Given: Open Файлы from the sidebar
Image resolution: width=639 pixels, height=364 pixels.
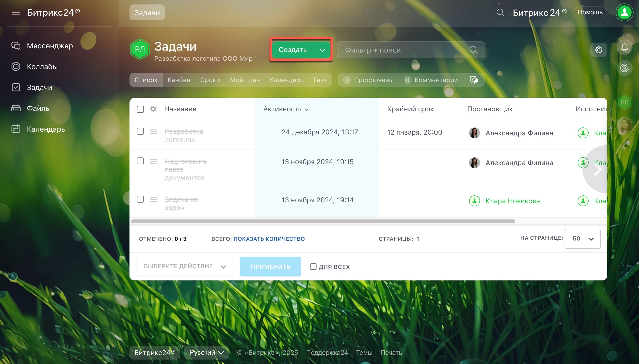Looking at the screenshot, I should click(31, 108).
